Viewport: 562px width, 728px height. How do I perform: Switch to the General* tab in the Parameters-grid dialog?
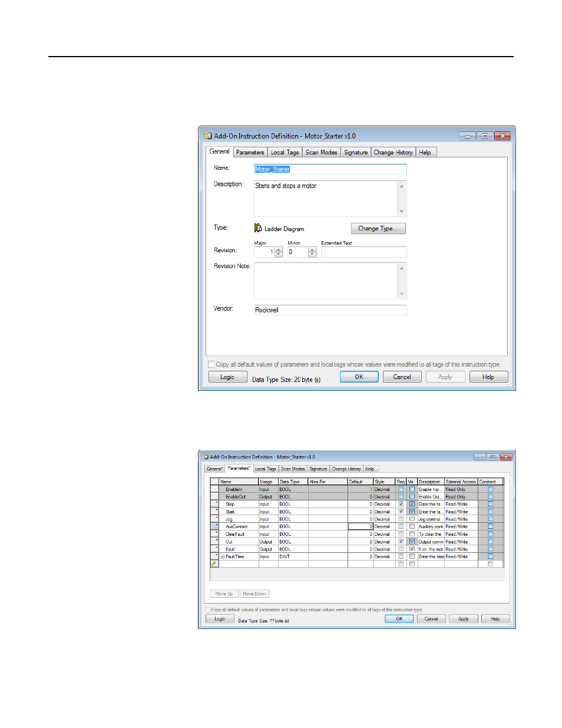click(x=214, y=469)
